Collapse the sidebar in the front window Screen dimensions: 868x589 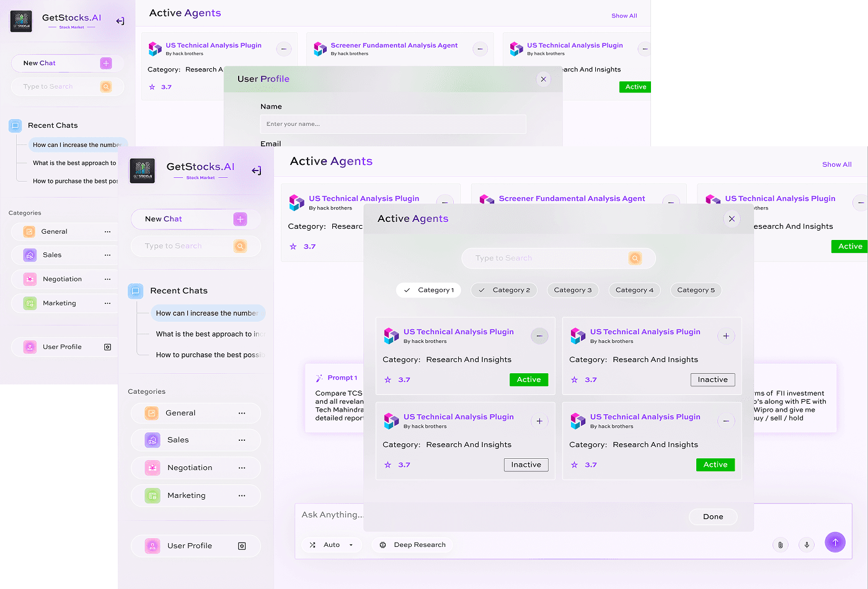(256, 170)
